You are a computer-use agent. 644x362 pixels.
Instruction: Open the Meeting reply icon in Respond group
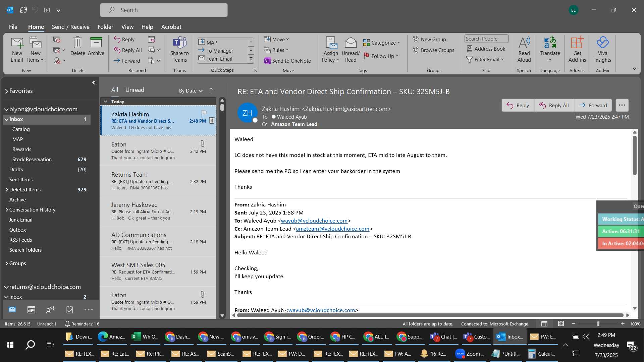151,39
